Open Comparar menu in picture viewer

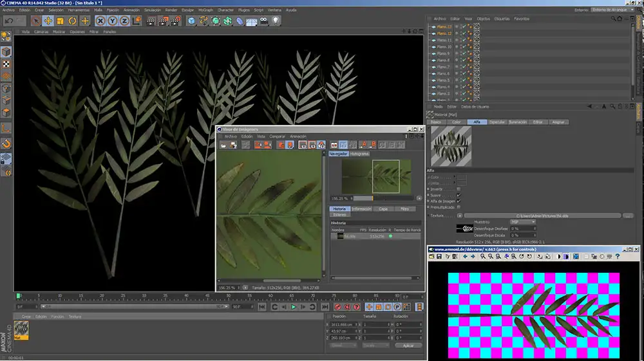(x=277, y=136)
